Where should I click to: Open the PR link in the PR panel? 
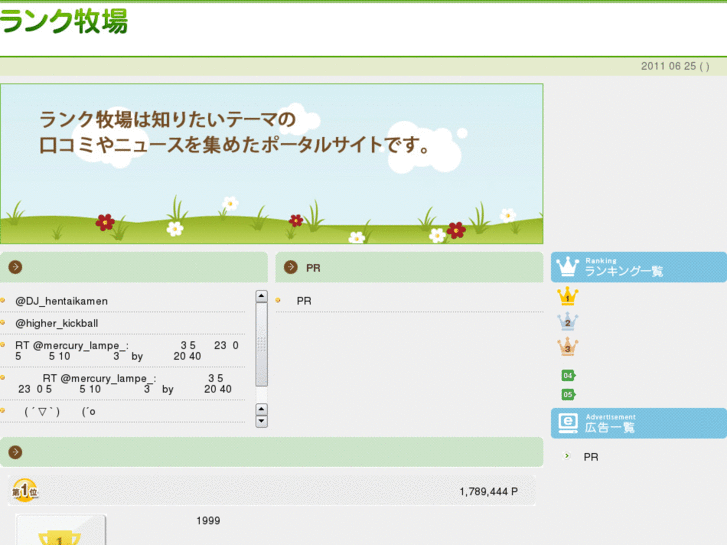(x=304, y=301)
